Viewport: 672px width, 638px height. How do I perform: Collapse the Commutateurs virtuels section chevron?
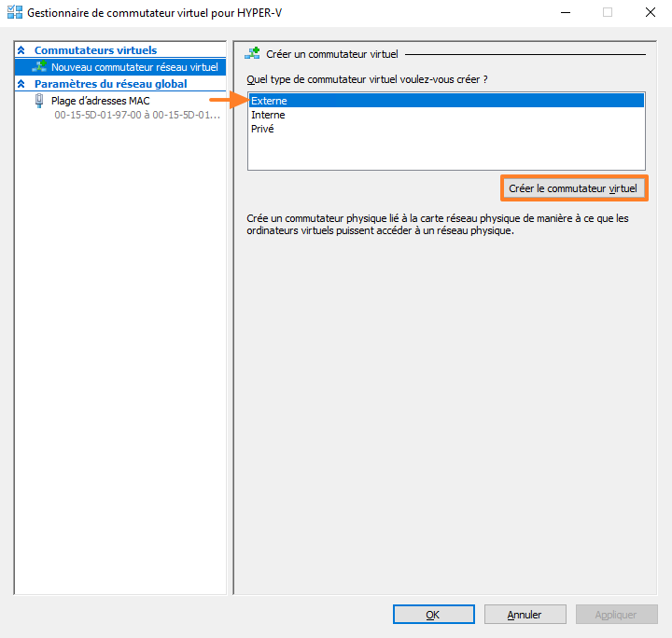[x=21, y=50]
